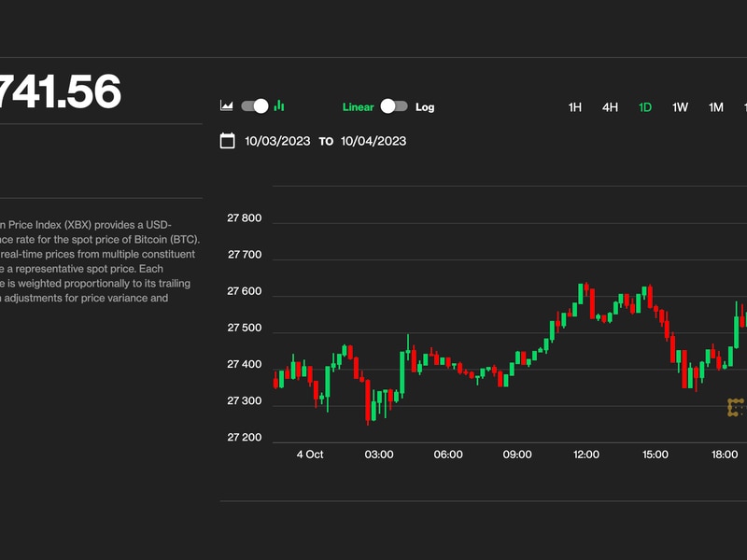
Task: Click the 12:00 time axis label
Action: coord(586,455)
